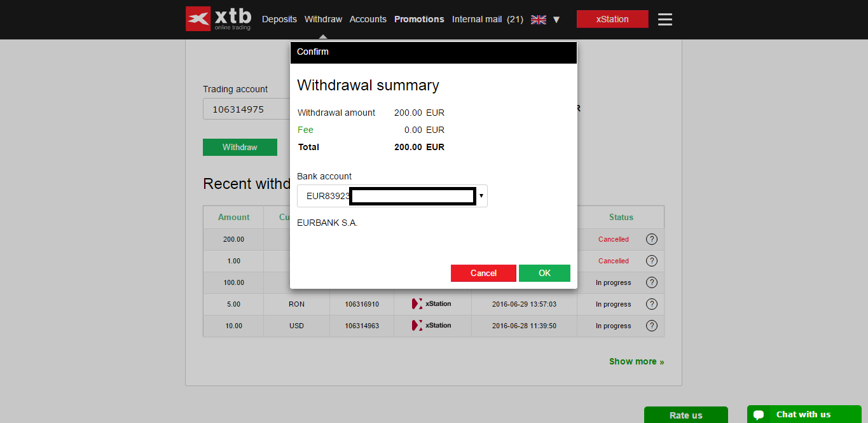Click the UK flag language icon
Screen dimensions: 868x423
pyautogui.click(x=538, y=19)
